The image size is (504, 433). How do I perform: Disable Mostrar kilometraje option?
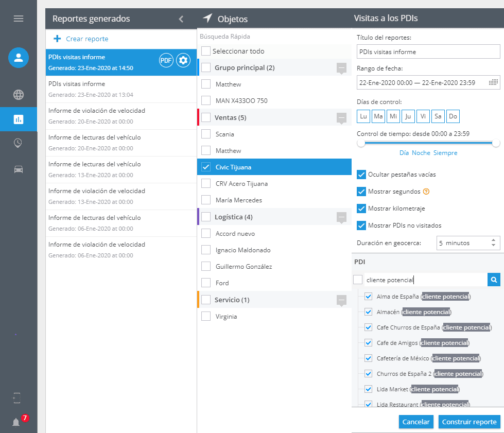361,209
